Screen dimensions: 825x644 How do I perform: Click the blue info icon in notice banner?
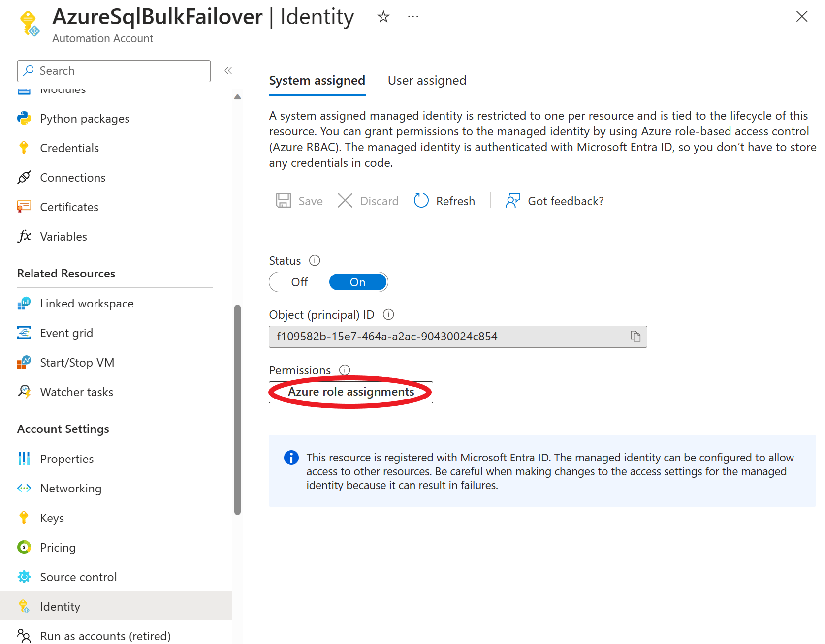click(x=291, y=458)
